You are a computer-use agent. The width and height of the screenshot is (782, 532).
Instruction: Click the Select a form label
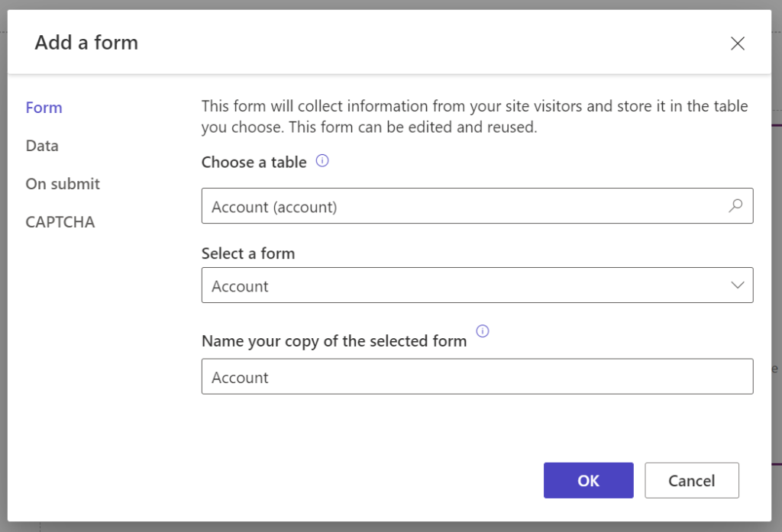coord(248,253)
